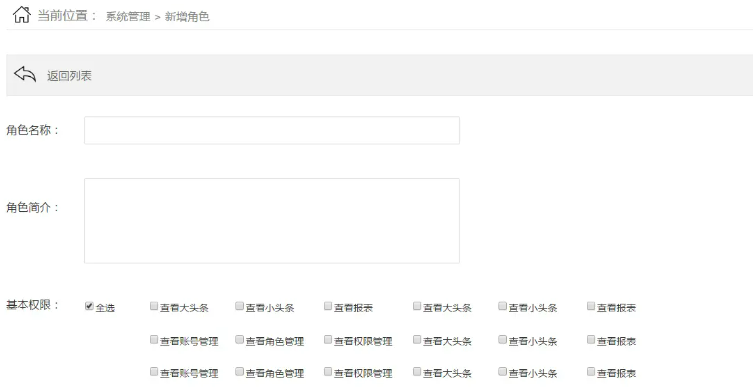Screen dimensions: 753x388
Task: Click the back arrow icon beside 返回列表
Action: [25, 74]
